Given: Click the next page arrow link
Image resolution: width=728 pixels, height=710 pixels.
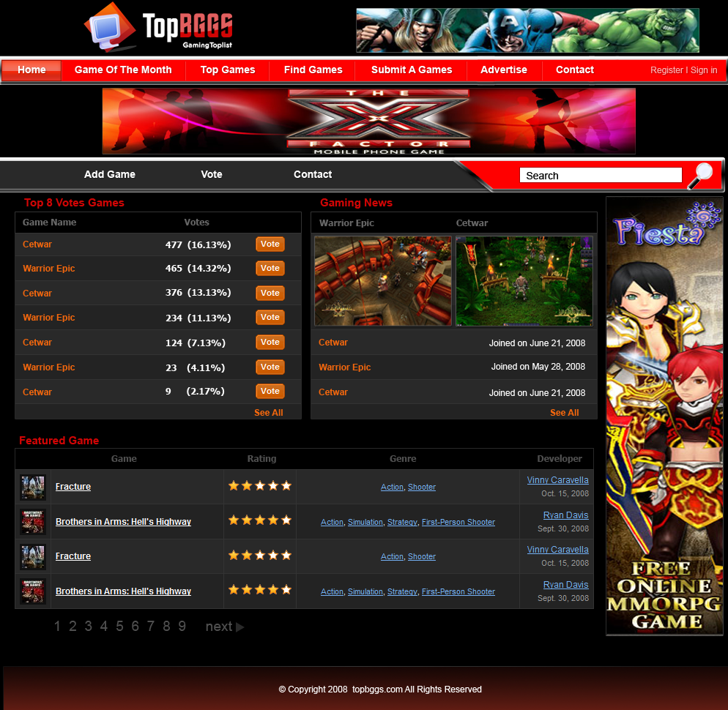Looking at the screenshot, I should coord(225,627).
